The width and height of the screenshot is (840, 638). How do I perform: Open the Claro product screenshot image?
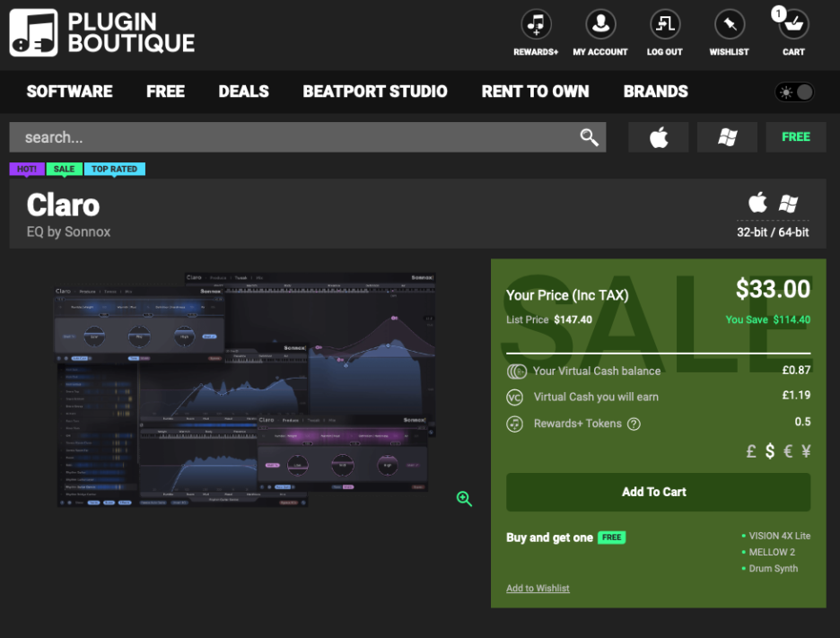tap(247, 389)
